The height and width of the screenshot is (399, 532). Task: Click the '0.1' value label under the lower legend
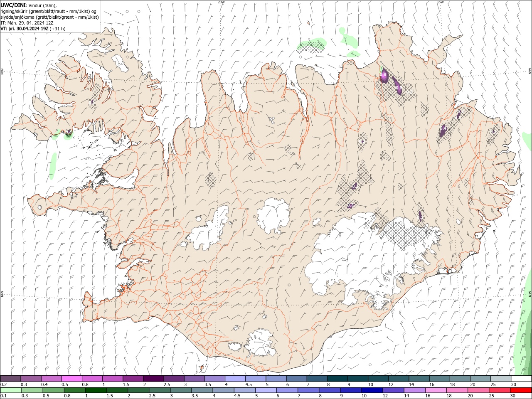(3, 396)
